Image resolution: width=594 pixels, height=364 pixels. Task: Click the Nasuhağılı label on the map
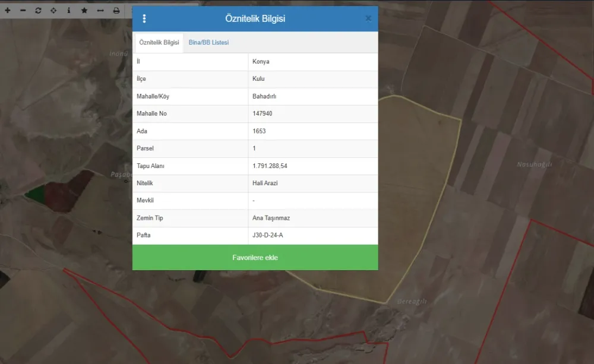pos(534,164)
